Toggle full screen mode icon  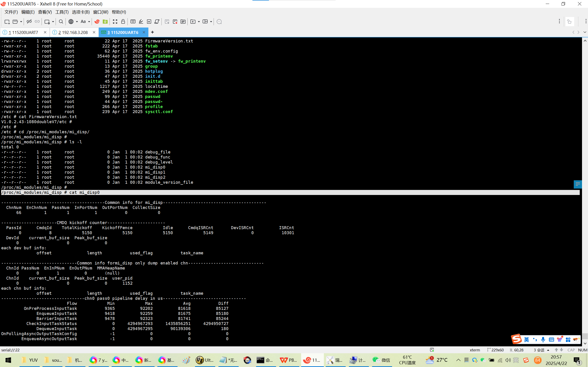coord(115,22)
